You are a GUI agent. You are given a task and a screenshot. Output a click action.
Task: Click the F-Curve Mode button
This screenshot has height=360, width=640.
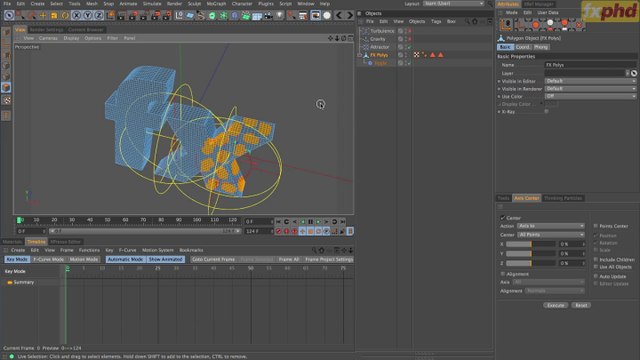(x=49, y=259)
